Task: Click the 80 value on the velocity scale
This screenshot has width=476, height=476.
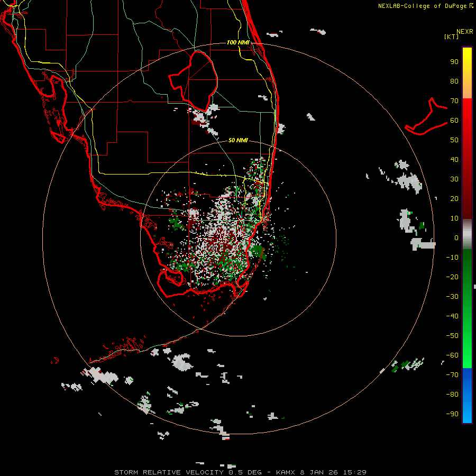Action: click(x=454, y=81)
